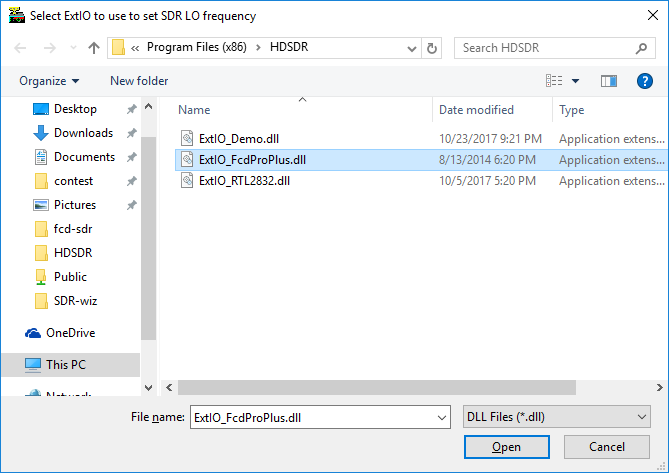
Task: Click the search magnifier icon
Action: coord(641,48)
